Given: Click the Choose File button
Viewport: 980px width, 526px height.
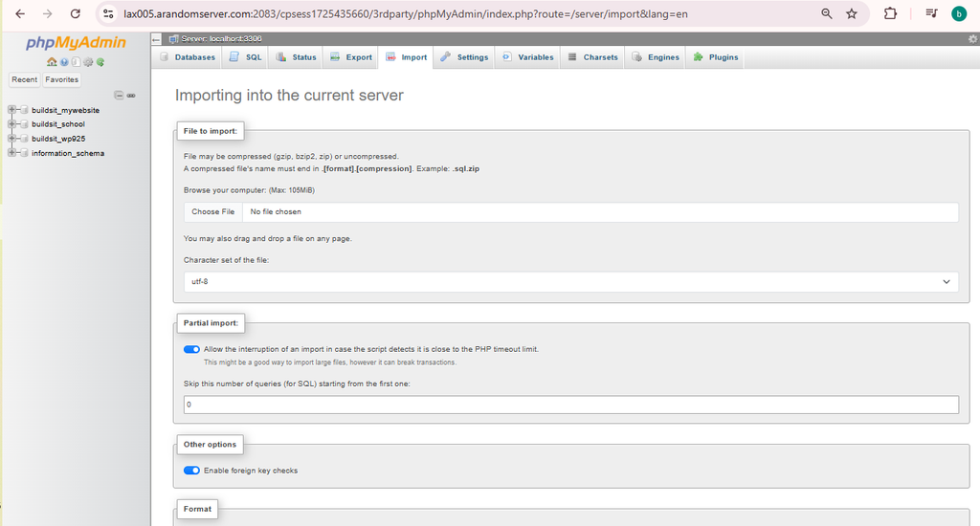Looking at the screenshot, I should pos(213,211).
